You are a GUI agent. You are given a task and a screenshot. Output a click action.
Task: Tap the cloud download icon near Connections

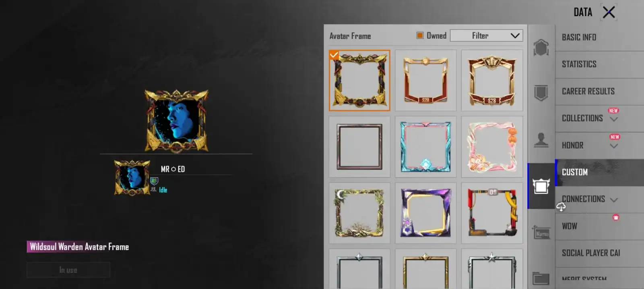click(561, 207)
